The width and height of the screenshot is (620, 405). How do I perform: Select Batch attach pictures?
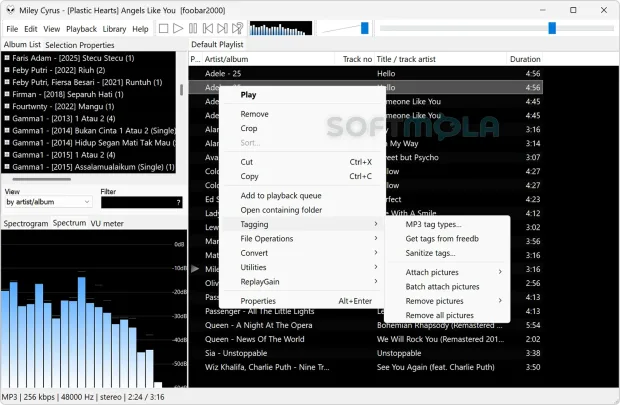[x=447, y=287]
